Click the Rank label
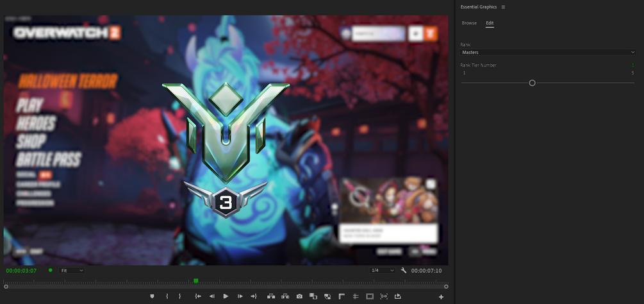Viewport: 644px width, 304px height. (465, 45)
